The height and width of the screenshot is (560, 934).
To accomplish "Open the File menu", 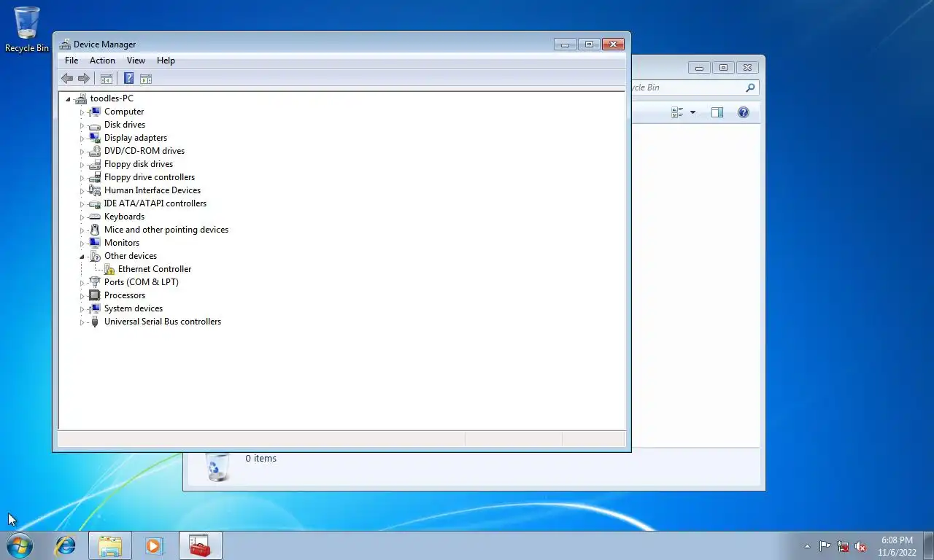I will click(72, 61).
